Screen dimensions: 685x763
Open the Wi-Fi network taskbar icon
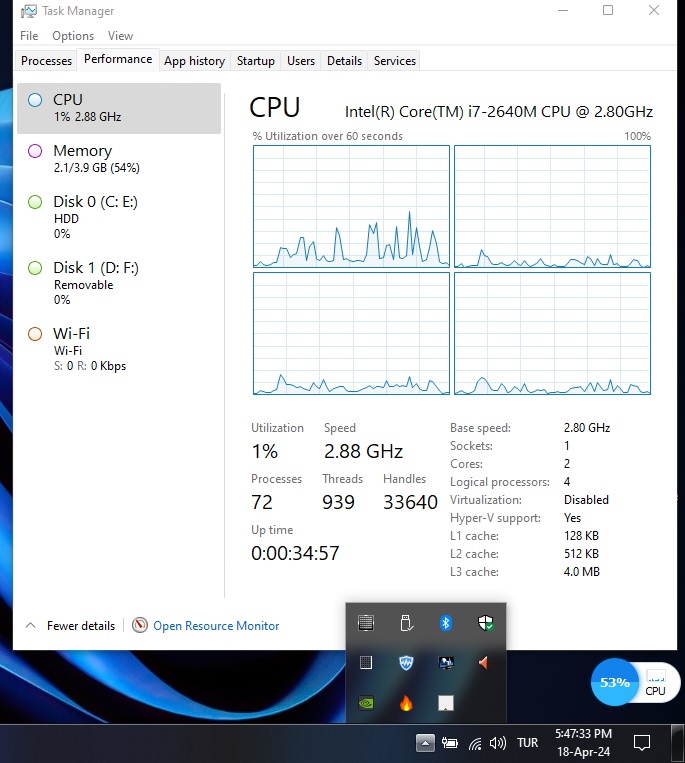[475, 744]
